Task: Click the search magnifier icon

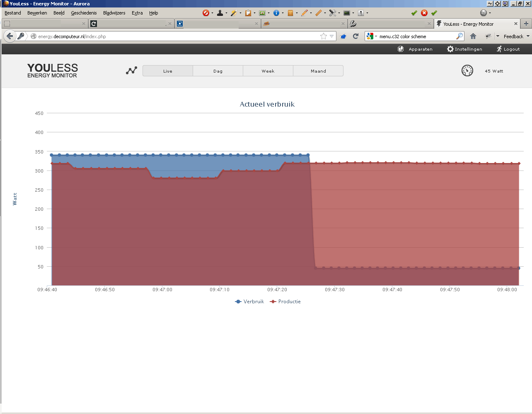Action: point(459,36)
